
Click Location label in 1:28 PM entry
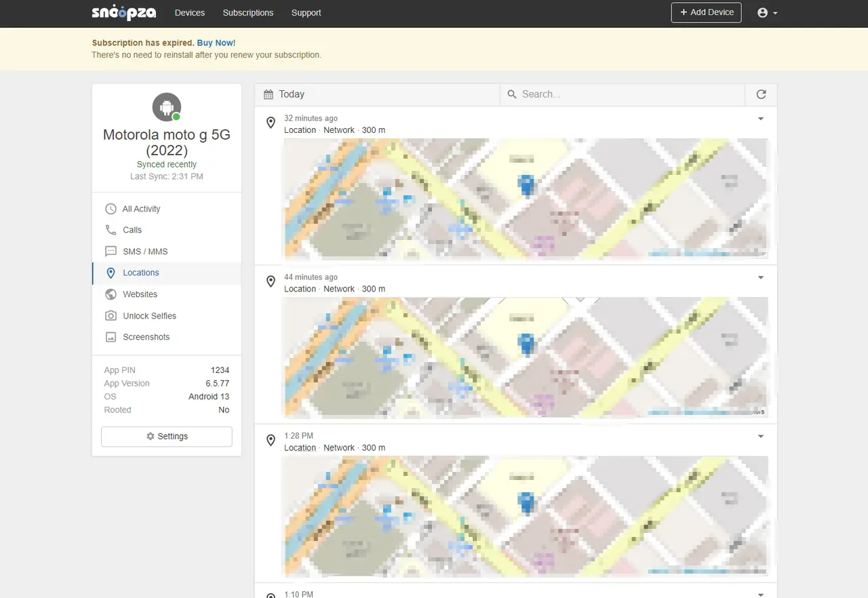pos(300,447)
